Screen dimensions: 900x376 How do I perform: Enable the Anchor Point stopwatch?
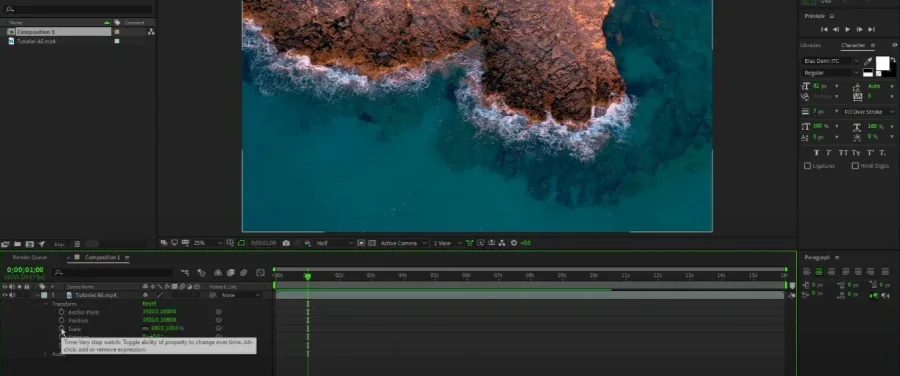(x=61, y=312)
